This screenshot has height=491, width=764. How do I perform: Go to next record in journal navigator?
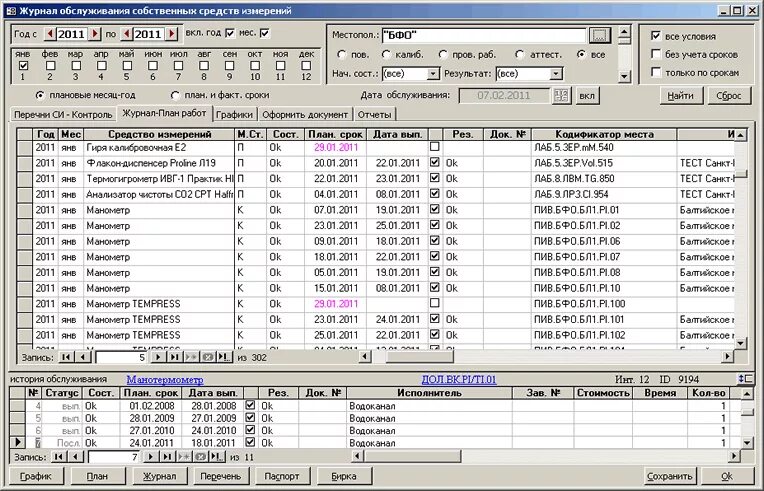tap(157, 357)
